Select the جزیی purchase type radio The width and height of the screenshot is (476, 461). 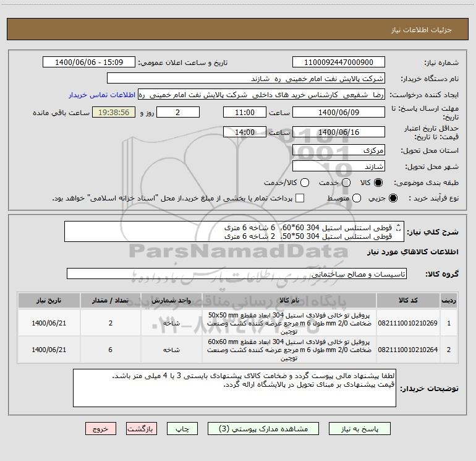[393, 198]
